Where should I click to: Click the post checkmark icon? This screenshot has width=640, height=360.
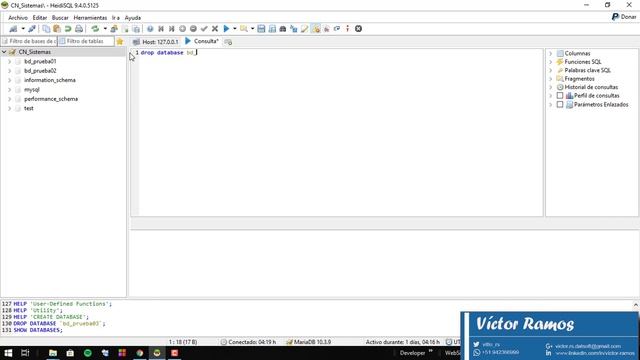pyautogui.click(x=204, y=29)
